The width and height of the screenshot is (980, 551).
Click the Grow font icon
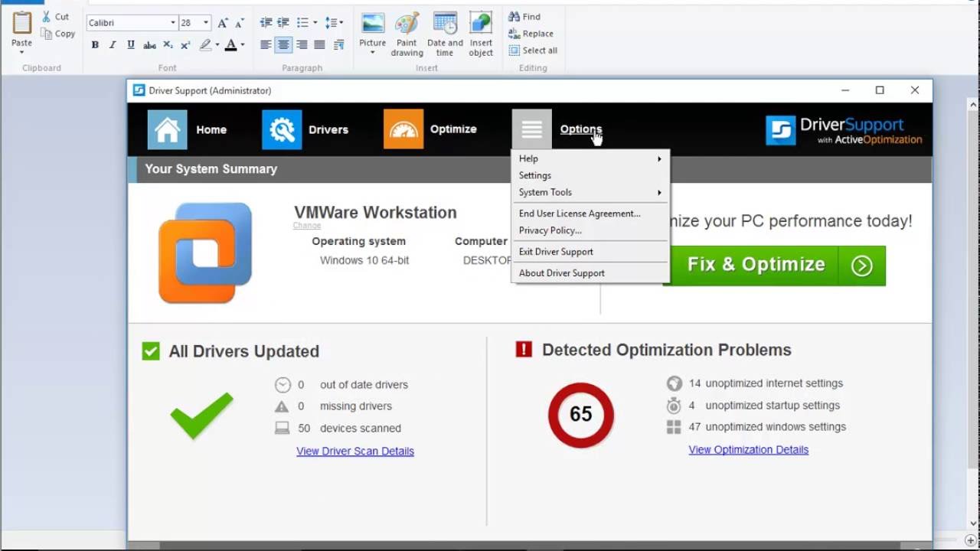tap(223, 23)
